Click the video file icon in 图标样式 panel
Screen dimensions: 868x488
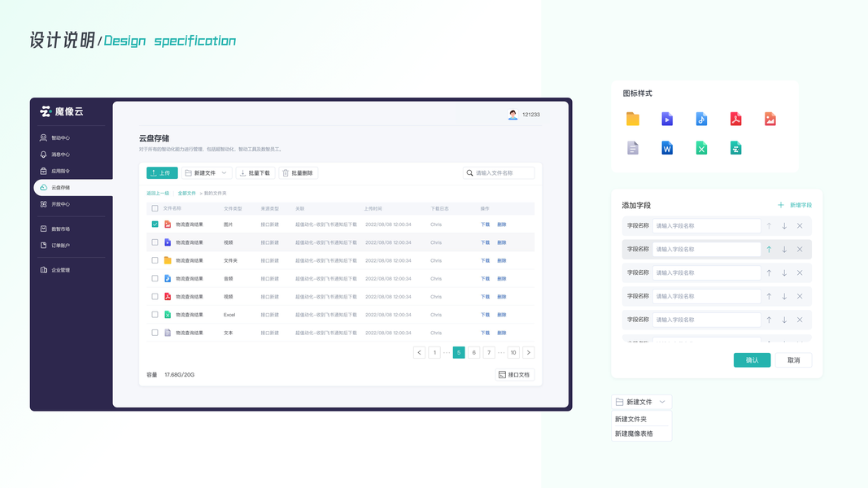pos(667,119)
